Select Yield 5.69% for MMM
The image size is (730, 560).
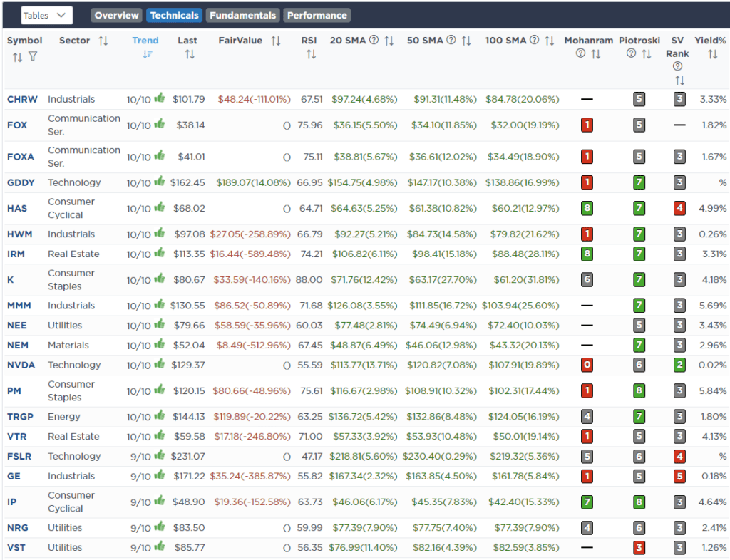coord(713,306)
